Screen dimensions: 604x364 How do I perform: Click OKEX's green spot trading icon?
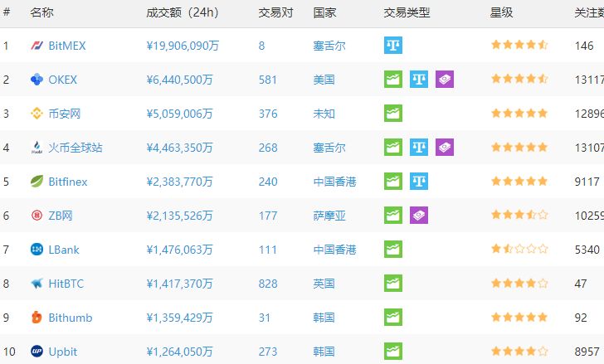coord(393,80)
